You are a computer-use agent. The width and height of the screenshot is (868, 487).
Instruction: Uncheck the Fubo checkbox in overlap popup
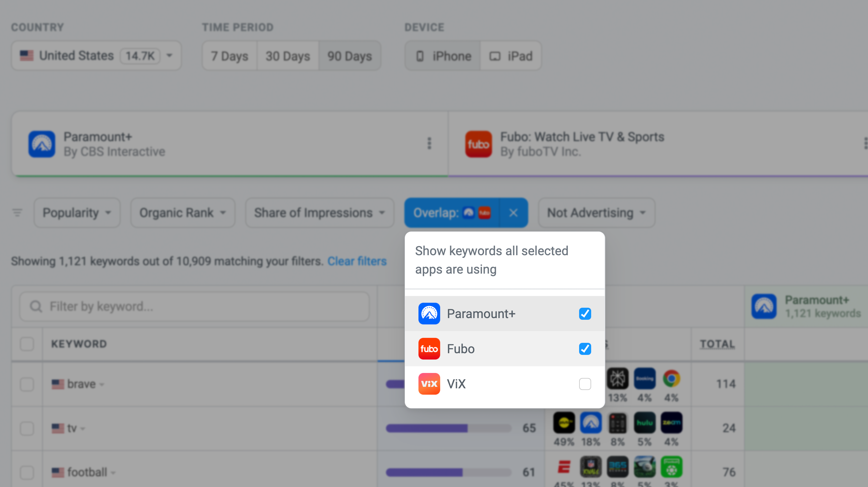pyautogui.click(x=584, y=349)
